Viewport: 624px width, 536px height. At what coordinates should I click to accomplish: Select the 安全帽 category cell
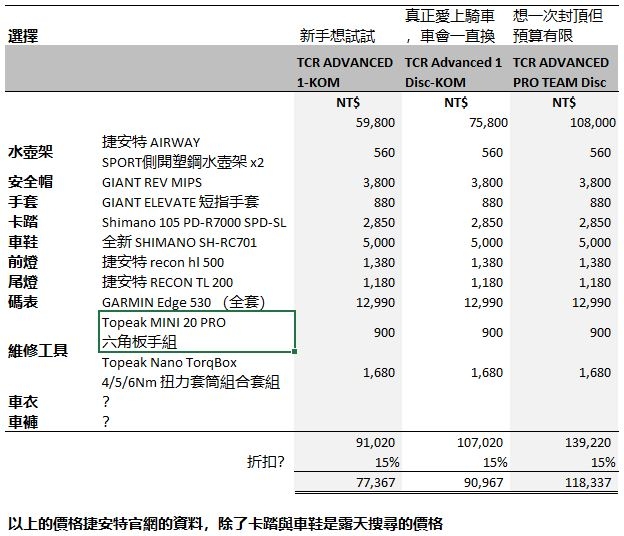pyautogui.click(x=30, y=182)
